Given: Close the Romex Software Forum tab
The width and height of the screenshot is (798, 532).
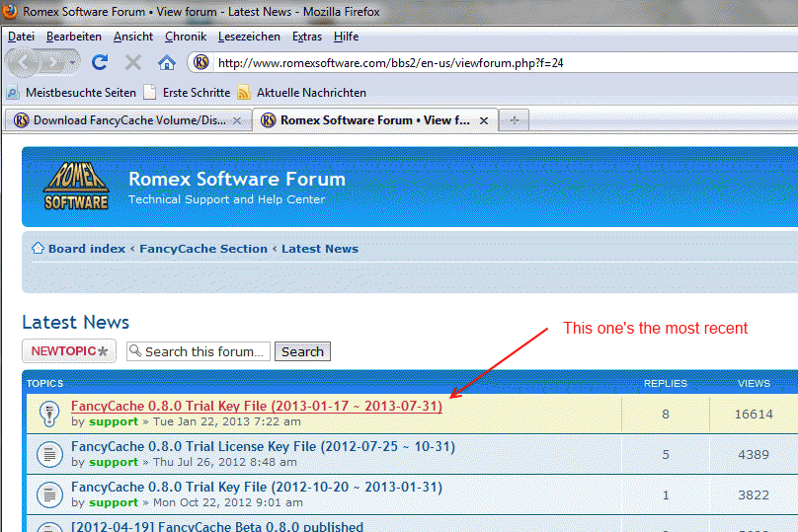Looking at the screenshot, I should click(x=484, y=121).
